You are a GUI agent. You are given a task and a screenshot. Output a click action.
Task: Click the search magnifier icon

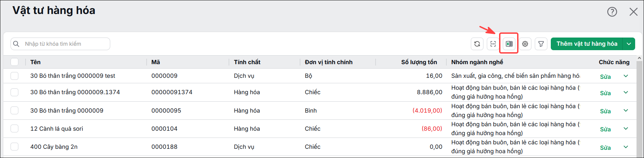16,44
